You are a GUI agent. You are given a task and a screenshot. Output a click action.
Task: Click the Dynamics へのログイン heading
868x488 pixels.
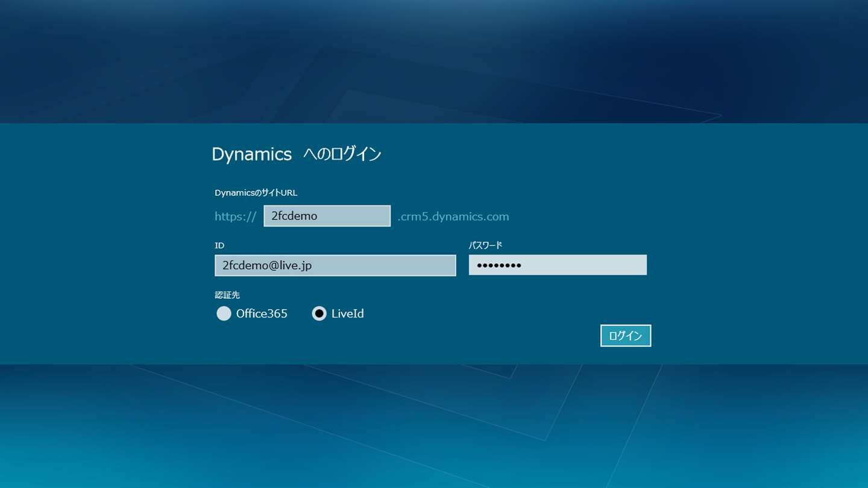point(297,154)
